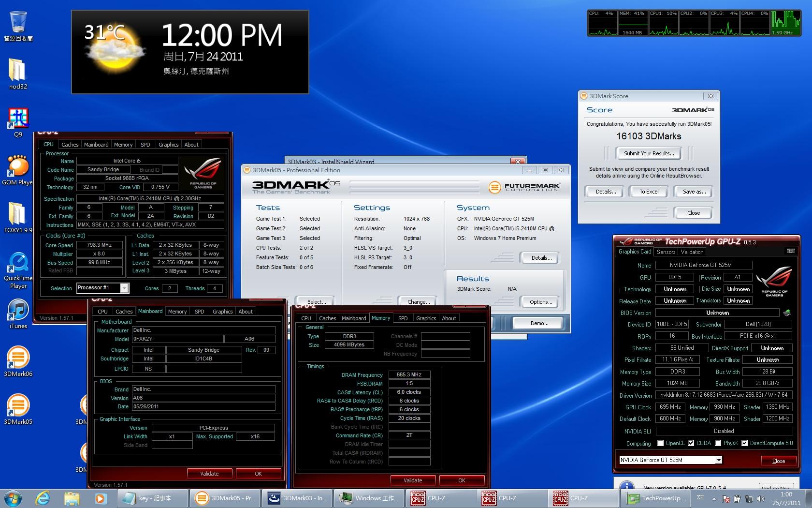Click the network tray icon
The height and width of the screenshot is (508, 812).
[x=749, y=498]
